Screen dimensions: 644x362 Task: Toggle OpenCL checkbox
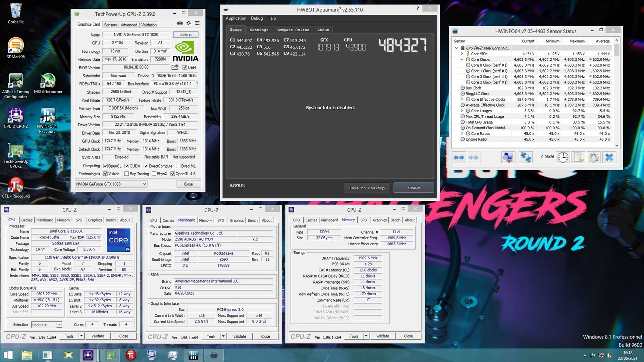(x=105, y=166)
